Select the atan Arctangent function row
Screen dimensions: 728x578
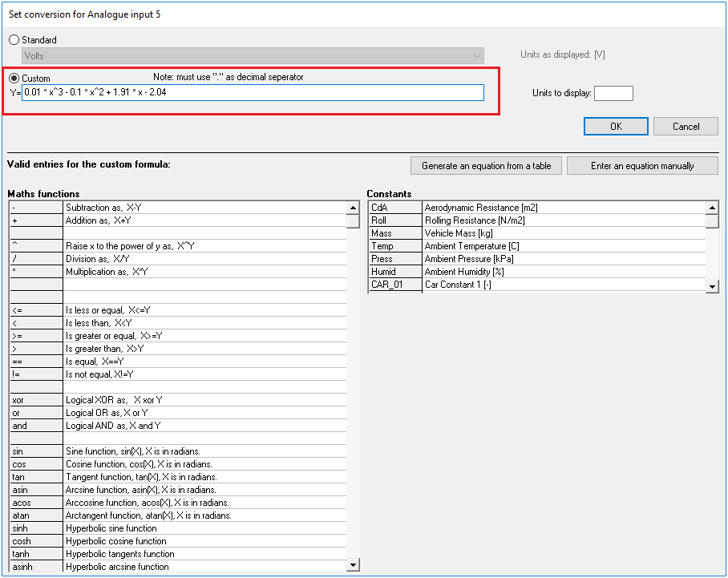176,515
